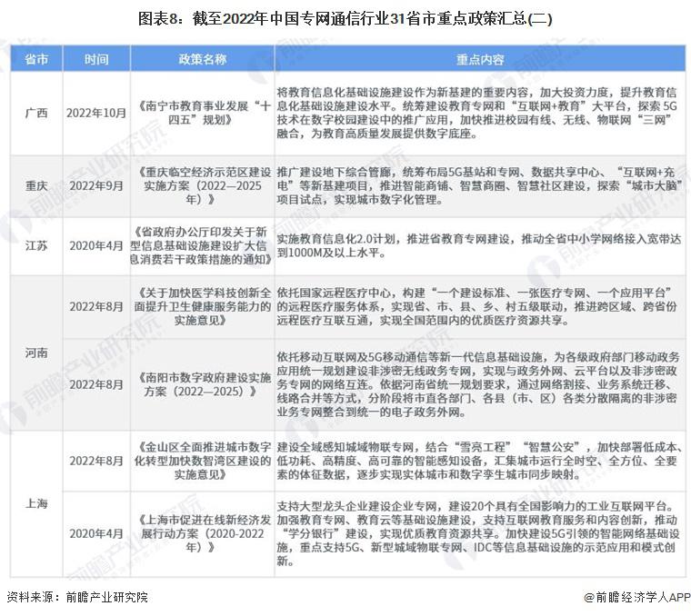
Task: Select the 时间 column header
Action: coord(96,59)
